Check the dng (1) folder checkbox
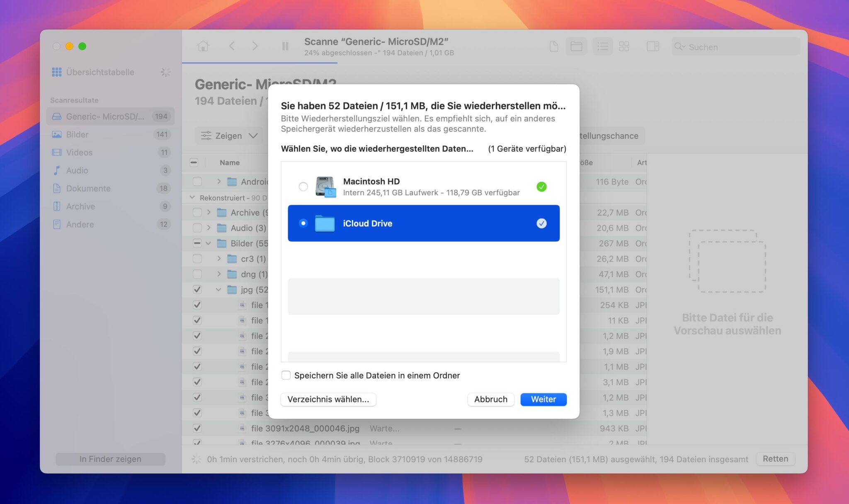 pyautogui.click(x=197, y=274)
